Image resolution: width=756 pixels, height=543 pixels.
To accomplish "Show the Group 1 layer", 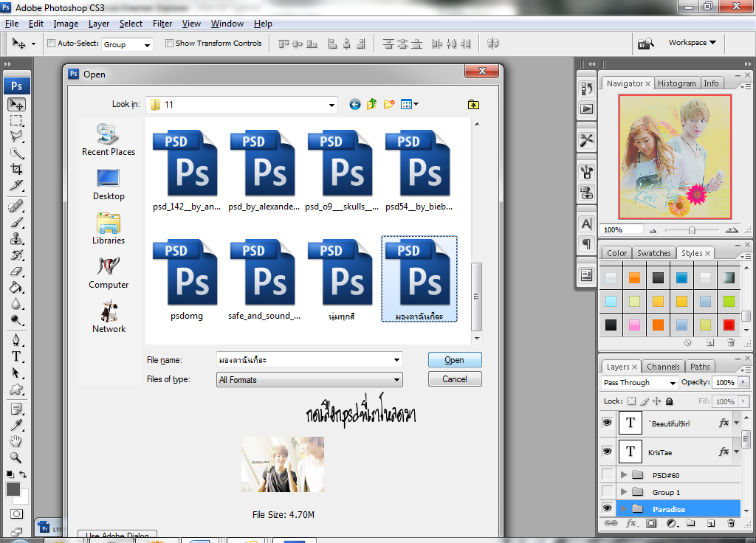I will (x=607, y=492).
